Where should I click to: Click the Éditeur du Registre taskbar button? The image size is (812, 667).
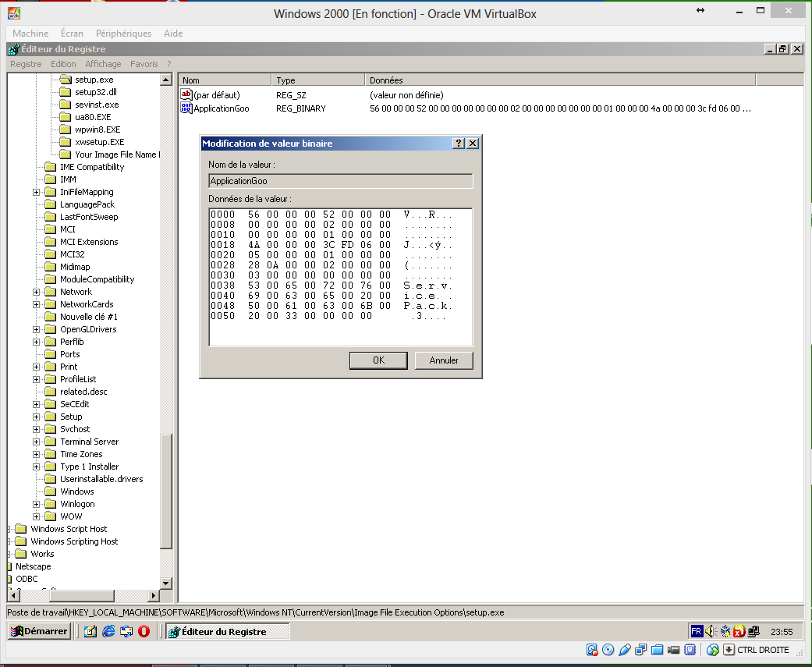[x=227, y=631]
